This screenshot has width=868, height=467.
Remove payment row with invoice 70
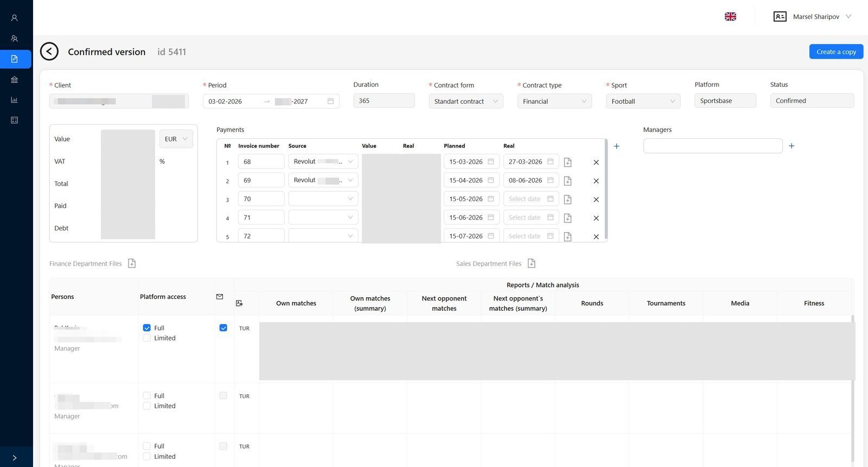[596, 200]
